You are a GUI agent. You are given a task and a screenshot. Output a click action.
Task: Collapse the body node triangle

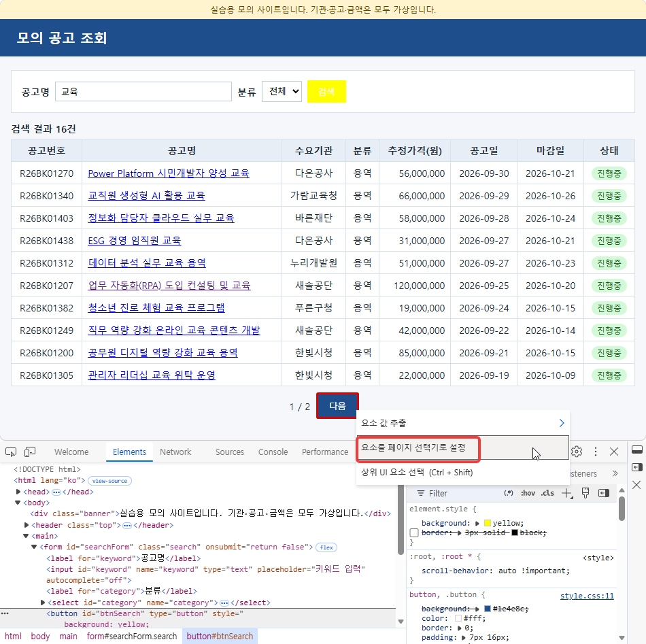point(18,503)
